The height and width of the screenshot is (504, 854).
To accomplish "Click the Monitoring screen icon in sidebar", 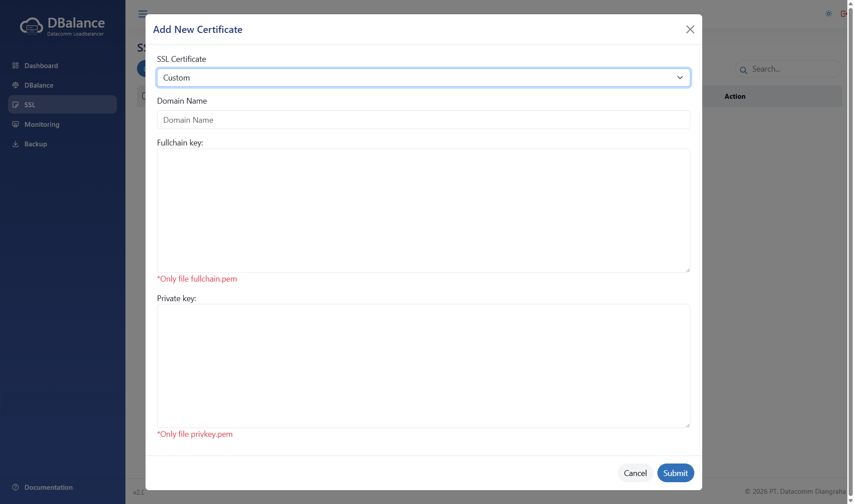I will coord(16,124).
